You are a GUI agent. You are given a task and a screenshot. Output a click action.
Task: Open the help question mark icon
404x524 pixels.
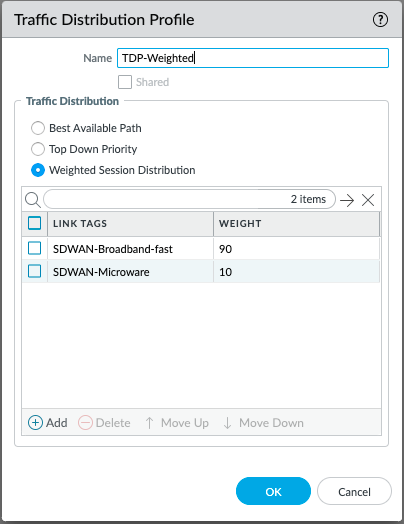pyautogui.click(x=380, y=20)
